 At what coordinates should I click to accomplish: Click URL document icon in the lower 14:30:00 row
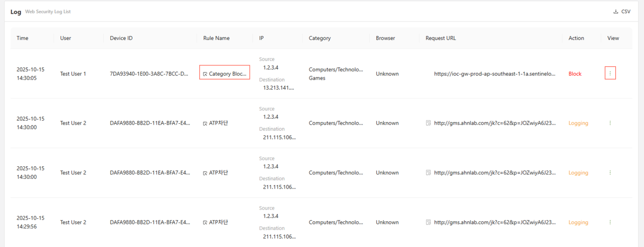tap(428, 173)
